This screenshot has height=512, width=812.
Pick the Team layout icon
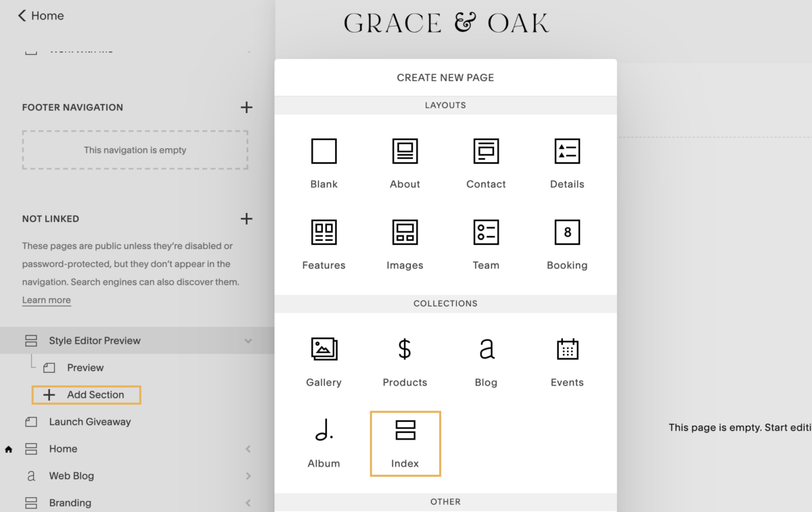[486, 233]
